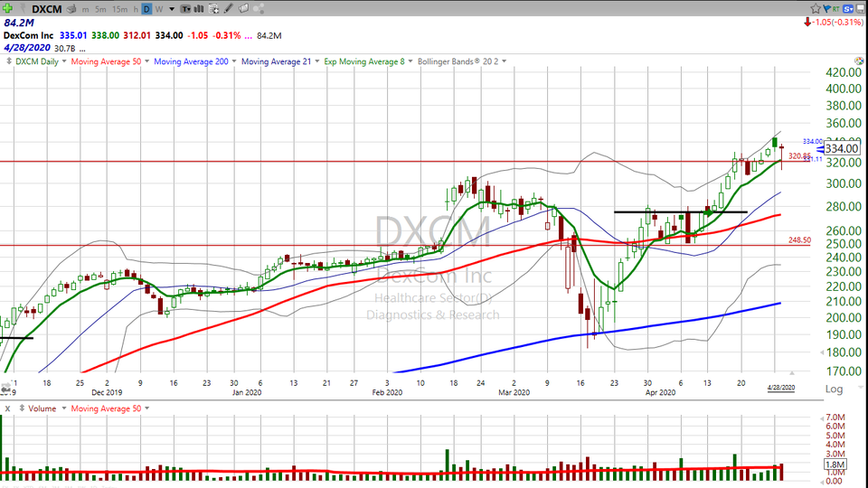Click the 4/28/2020 date label in header
The height and width of the screenshot is (488, 868).
tap(27, 48)
